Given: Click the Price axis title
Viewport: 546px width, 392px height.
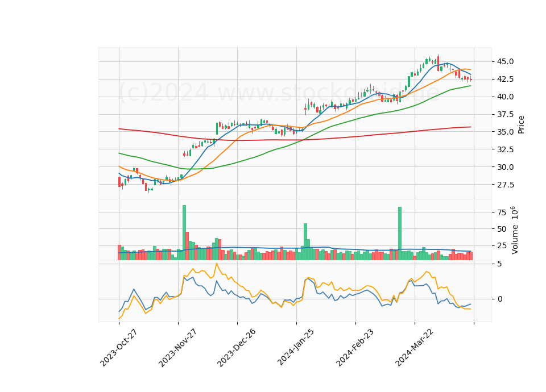Looking at the screenshot, I should [x=522, y=124].
